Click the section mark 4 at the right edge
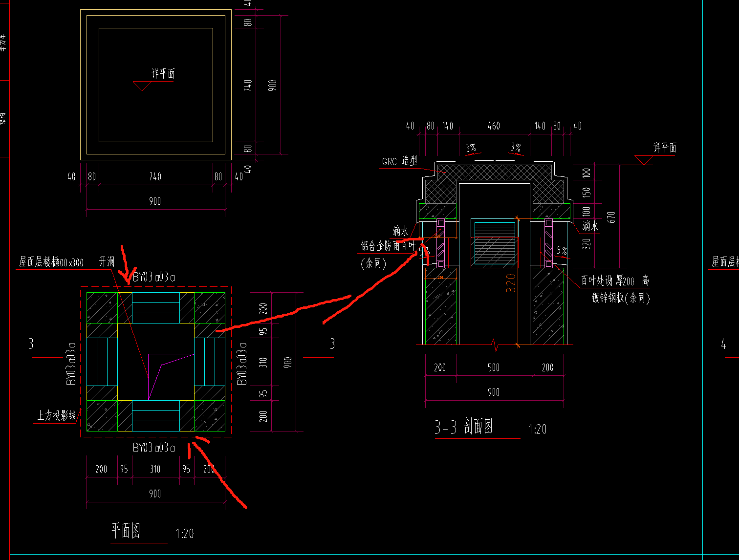 [724, 344]
